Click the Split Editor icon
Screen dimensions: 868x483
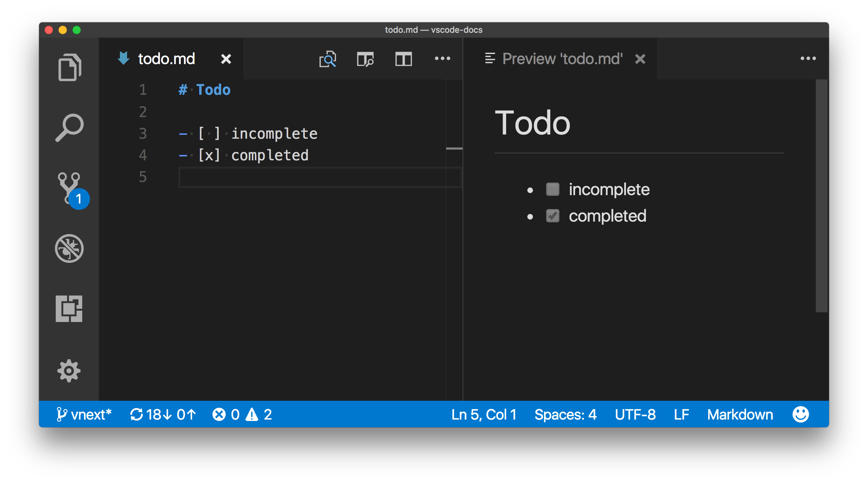(403, 59)
